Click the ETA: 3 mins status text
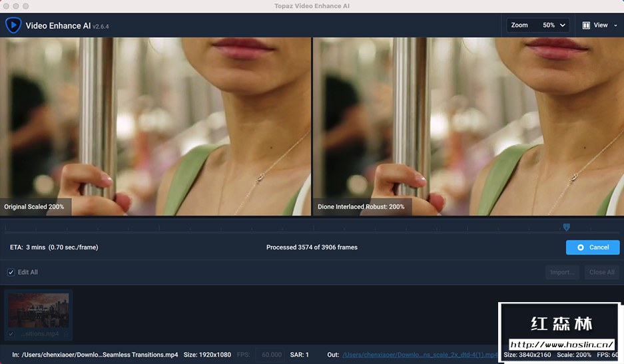The height and width of the screenshot is (364, 624). (54, 248)
